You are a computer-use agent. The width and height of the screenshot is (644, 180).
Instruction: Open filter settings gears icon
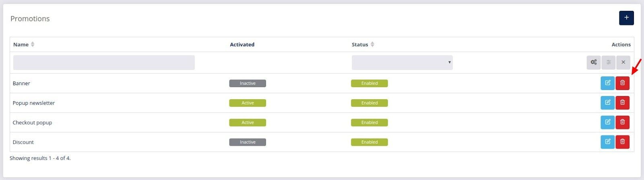pos(593,62)
